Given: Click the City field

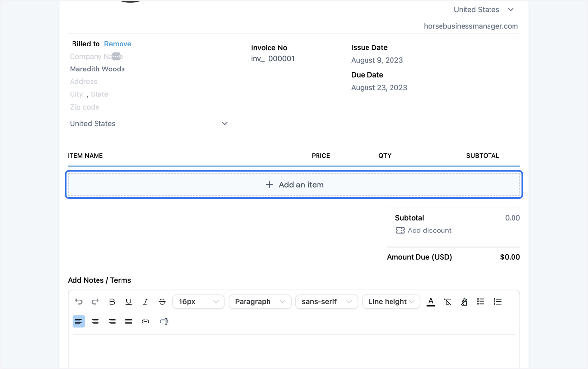Looking at the screenshot, I should (x=76, y=94).
